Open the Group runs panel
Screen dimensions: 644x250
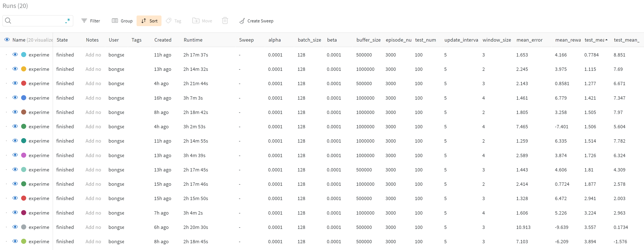[122, 21]
